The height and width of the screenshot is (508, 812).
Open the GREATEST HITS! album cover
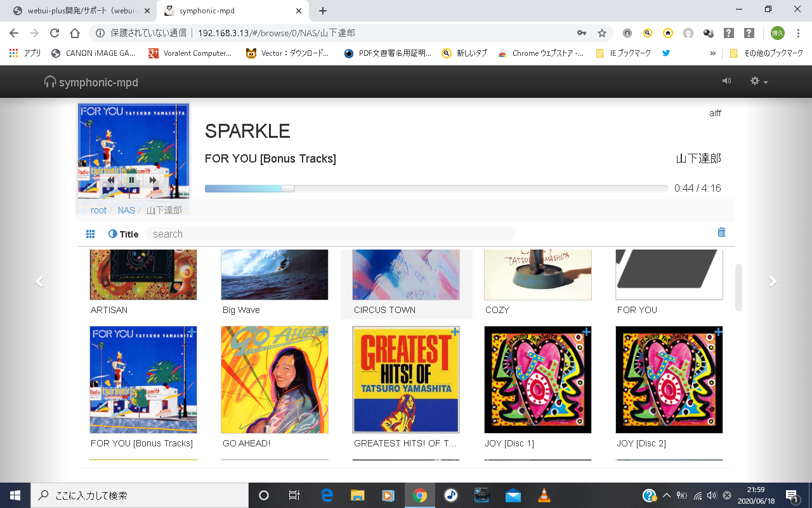[406, 380]
